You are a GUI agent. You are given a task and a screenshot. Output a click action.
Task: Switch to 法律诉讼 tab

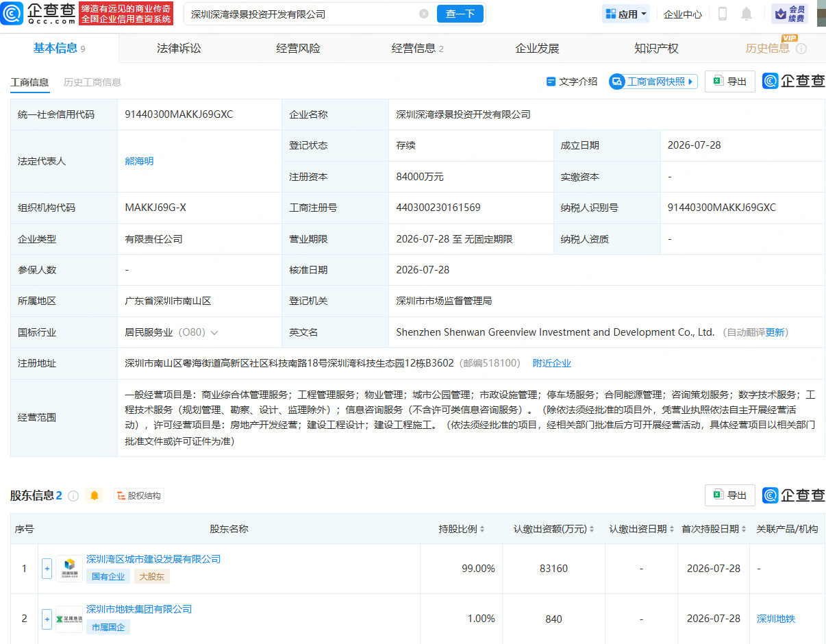tap(179, 48)
